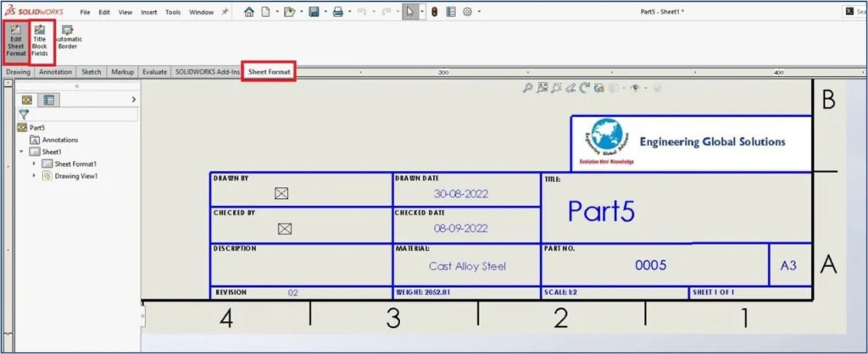
Task: Click the Rebuild traffic light icon
Action: pos(435,12)
